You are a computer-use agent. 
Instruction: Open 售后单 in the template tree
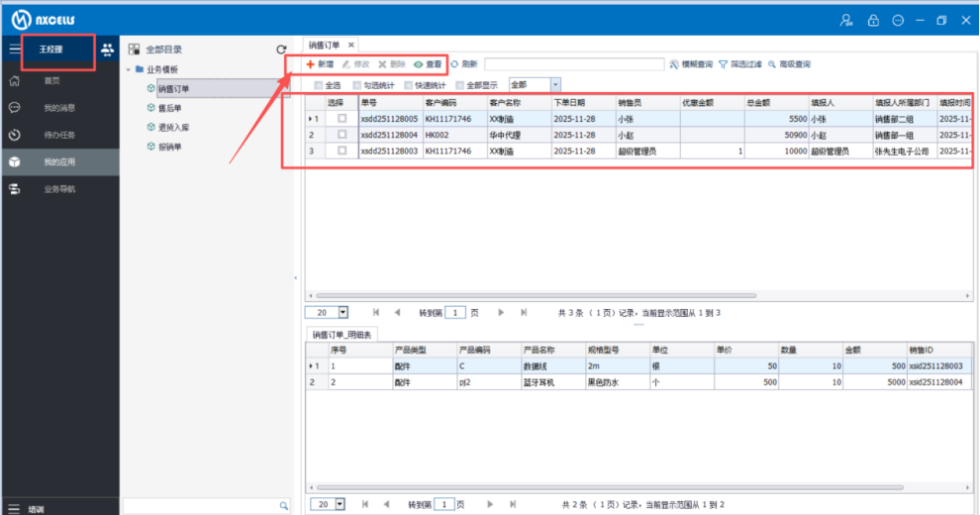coord(169,108)
